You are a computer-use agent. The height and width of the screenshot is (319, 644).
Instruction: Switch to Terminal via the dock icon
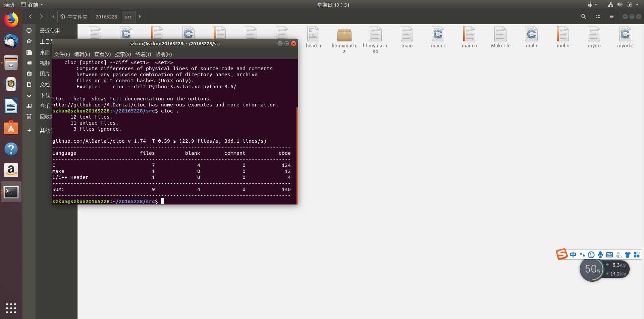[11, 192]
